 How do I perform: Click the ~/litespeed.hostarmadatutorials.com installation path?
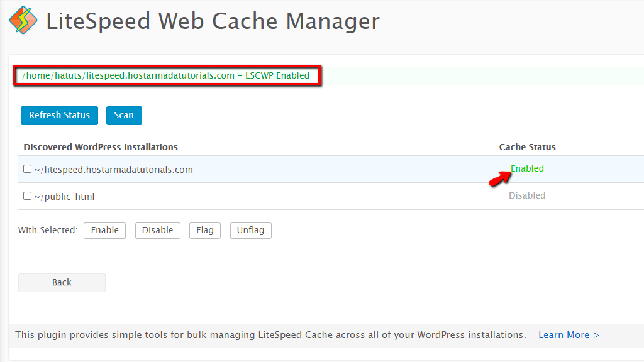coord(114,170)
